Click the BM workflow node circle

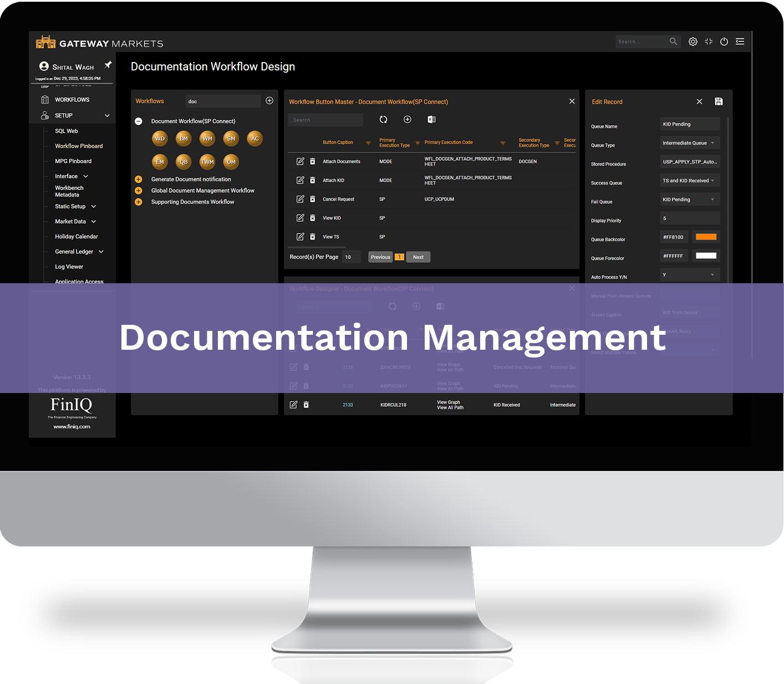[x=184, y=139]
